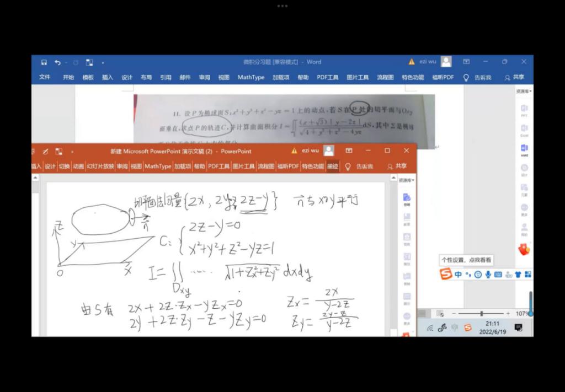Screen dimensions: 565x392
Task: Click 告诉我 search box in Word
Action: pyautogui.click(x=478, y=78)
